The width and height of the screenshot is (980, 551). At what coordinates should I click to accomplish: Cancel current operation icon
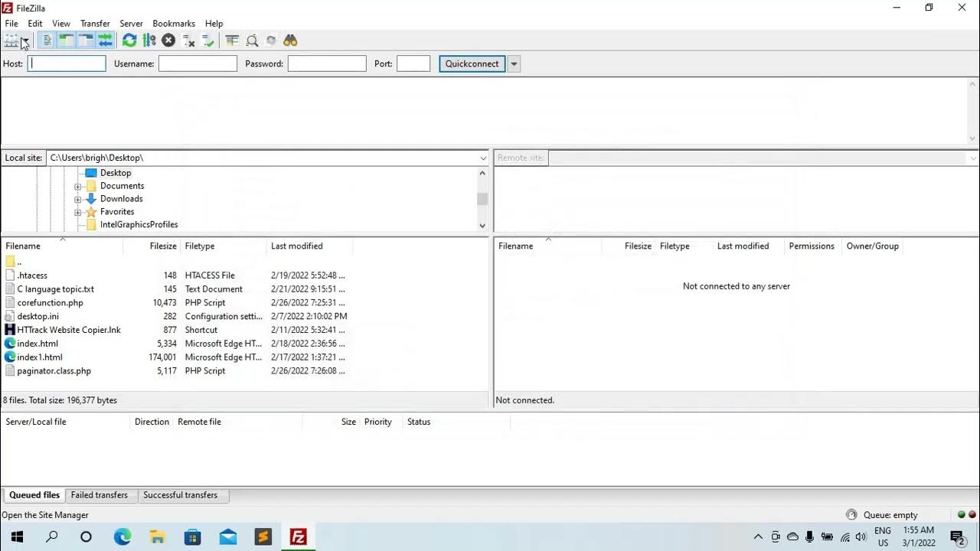[x=168, y=41]
